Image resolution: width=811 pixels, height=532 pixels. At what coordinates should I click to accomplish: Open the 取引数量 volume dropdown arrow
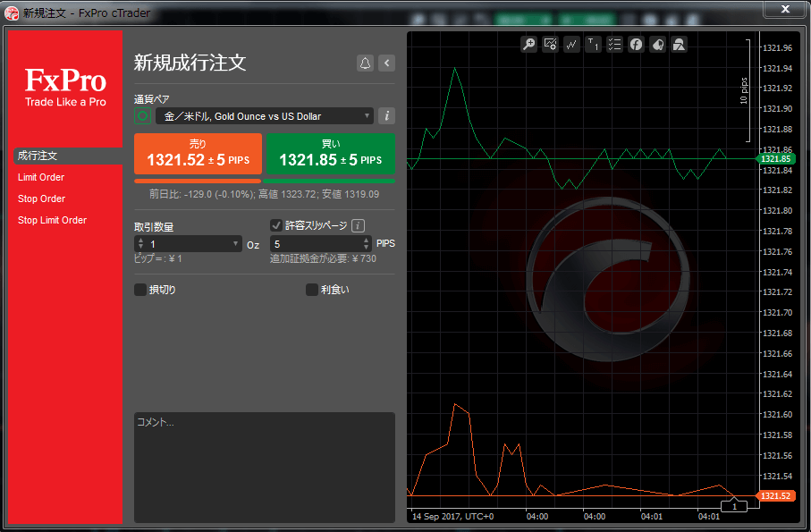(235, 243)
